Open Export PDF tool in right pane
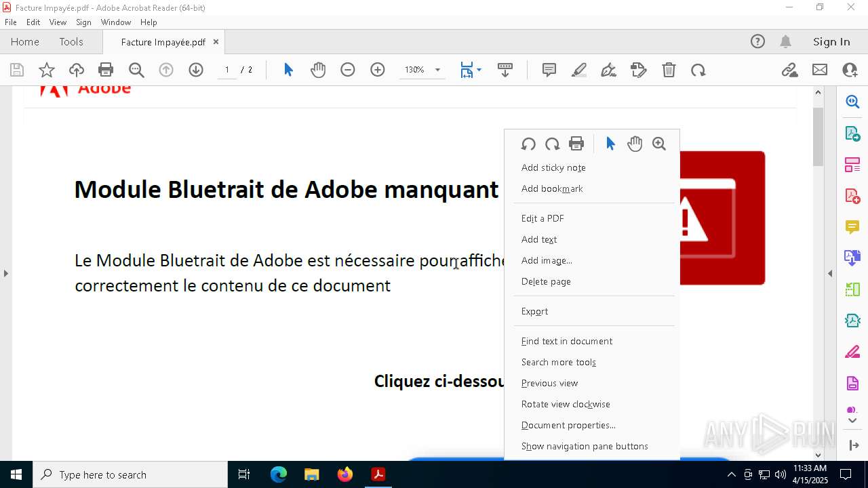Image resolution: width=868 pixels, height=488 pixels. point(852,133)
